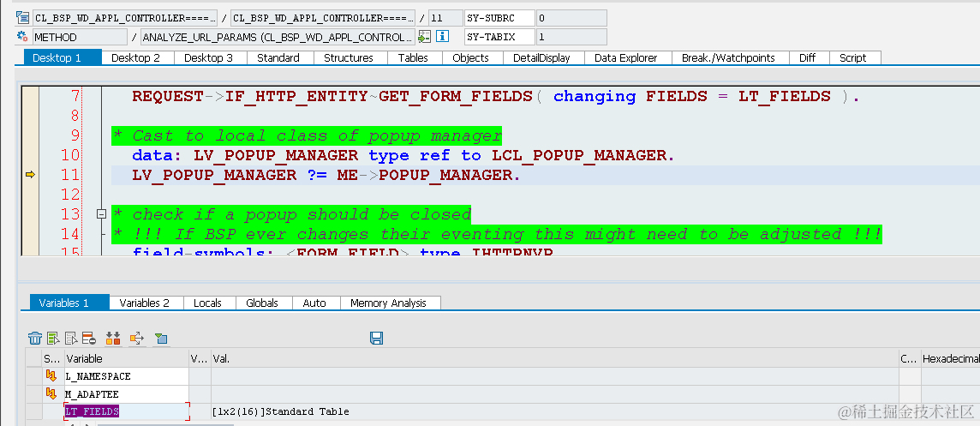
Task: Click line number 14 in the editor margin
Action: pyautogui.click(x=70, y=234)
